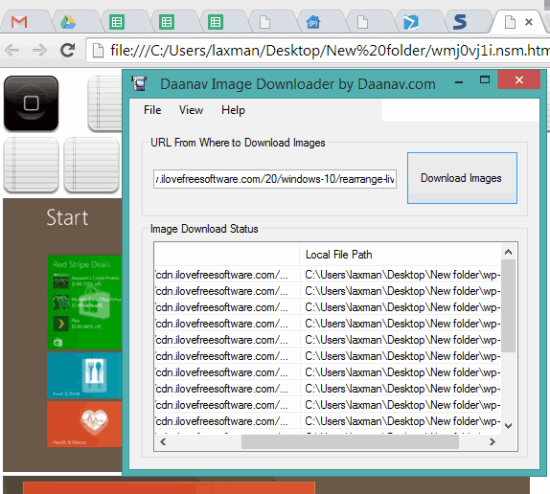This screenshot has height=494, width=550.
Task: Open the first Google Sheets browser tab
Action: [x=117, y=22]
